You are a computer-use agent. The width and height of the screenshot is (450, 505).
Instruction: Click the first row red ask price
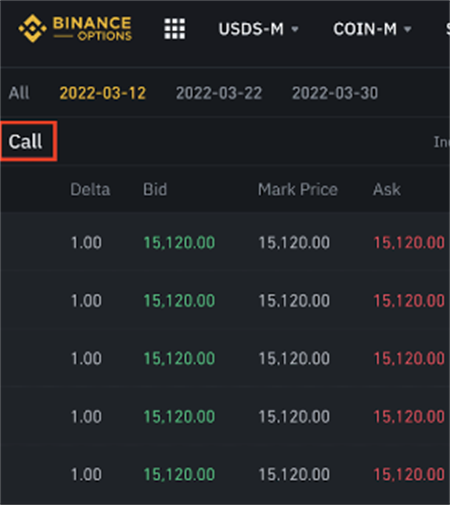pos(409,243)
